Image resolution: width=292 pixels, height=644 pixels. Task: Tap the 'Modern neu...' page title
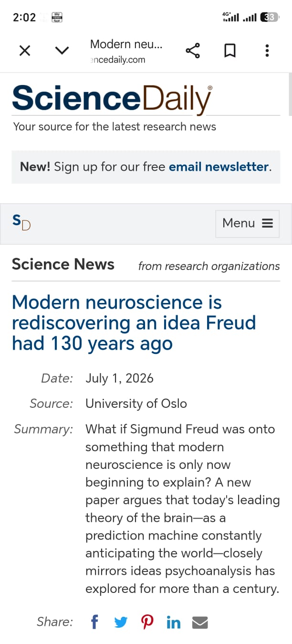[x=126, y=44]
